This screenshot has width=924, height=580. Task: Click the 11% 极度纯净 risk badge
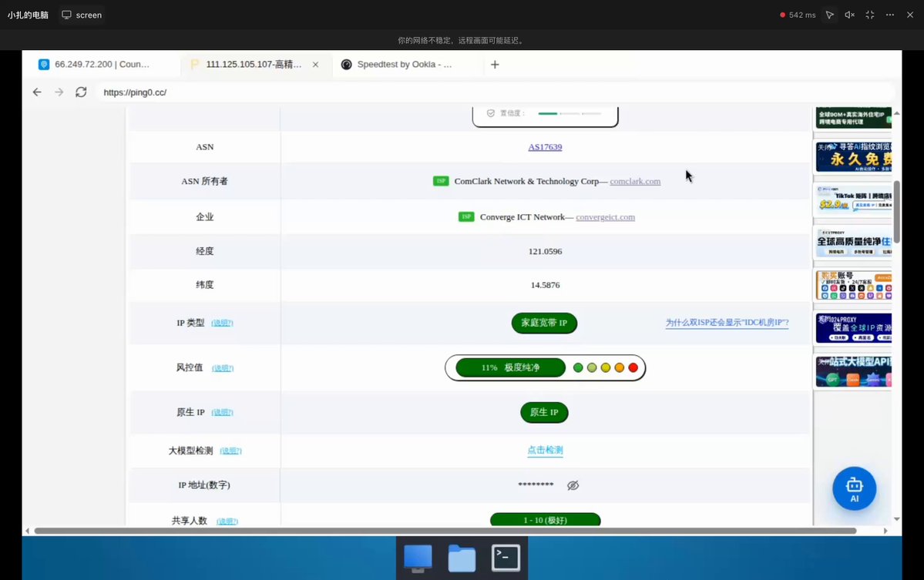510,367
